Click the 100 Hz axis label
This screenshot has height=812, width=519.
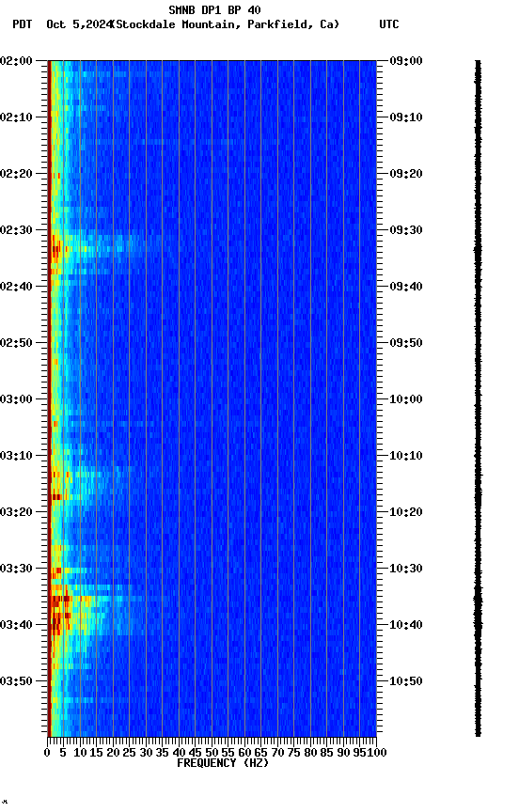click(377, 753)
